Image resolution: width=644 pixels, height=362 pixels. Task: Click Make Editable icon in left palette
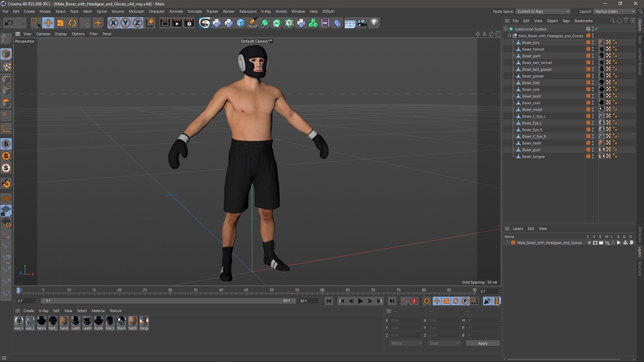tap(6, 39)
